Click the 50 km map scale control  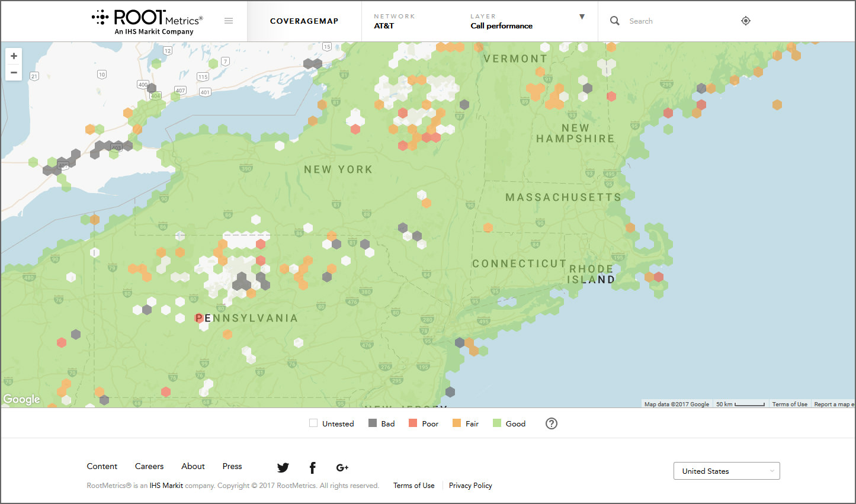(x=740, y=405)
